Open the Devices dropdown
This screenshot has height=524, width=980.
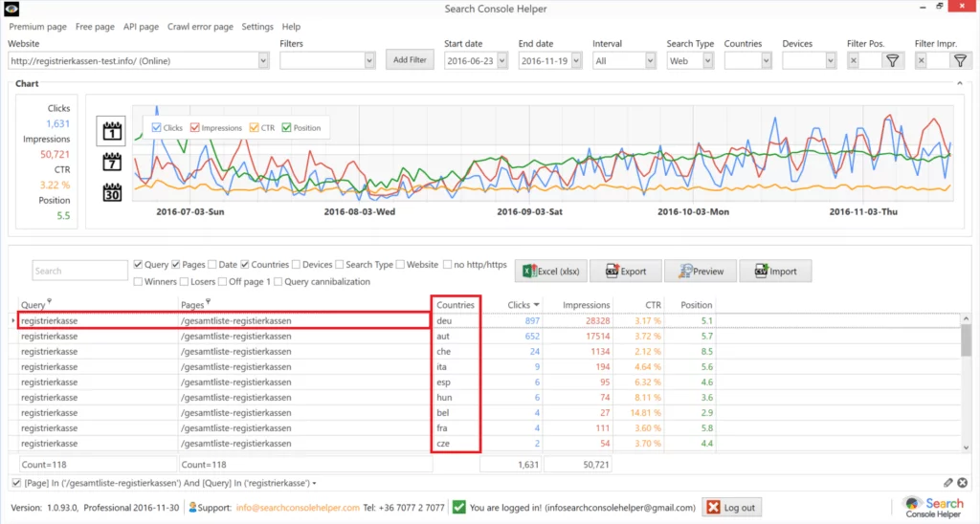click(x=830, y=60)
